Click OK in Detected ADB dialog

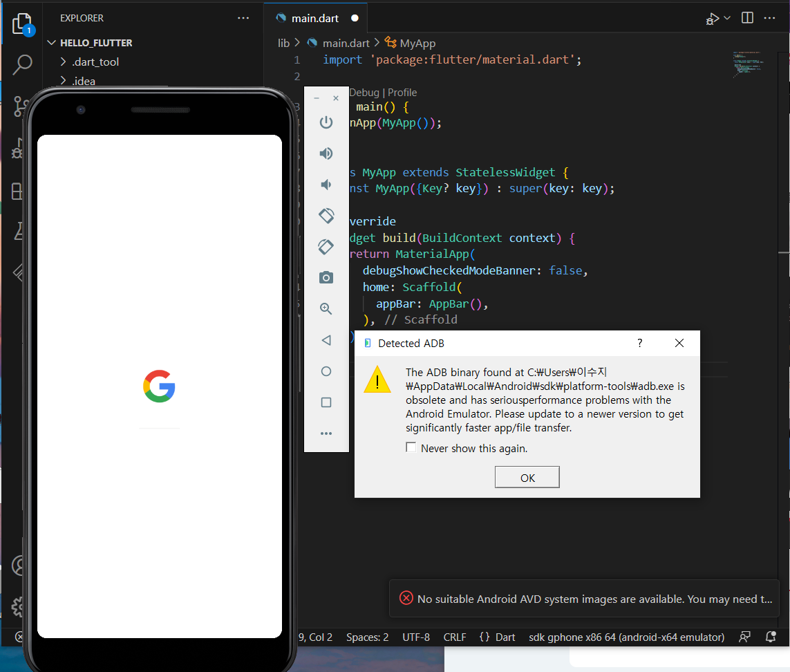(x=527, y=478)
